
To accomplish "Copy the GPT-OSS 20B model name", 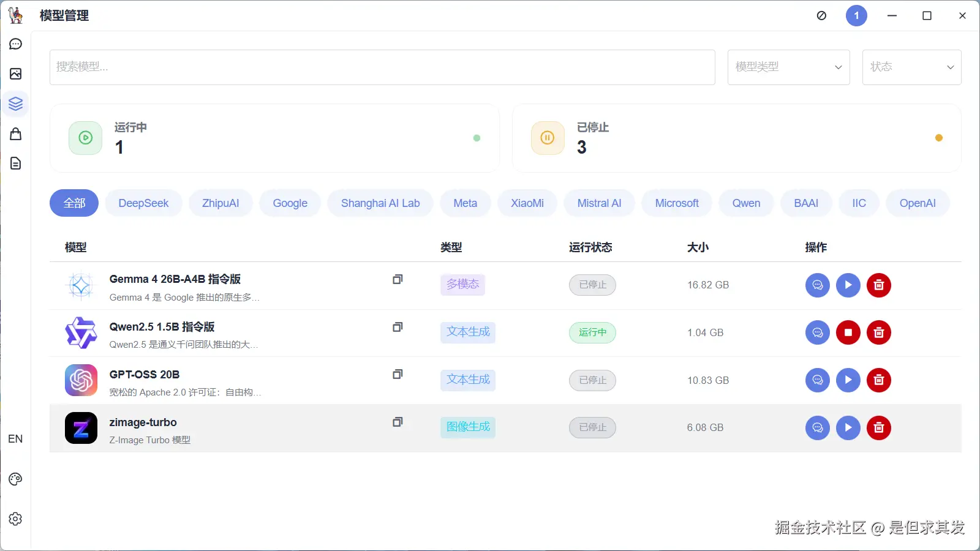I will 398,374.
